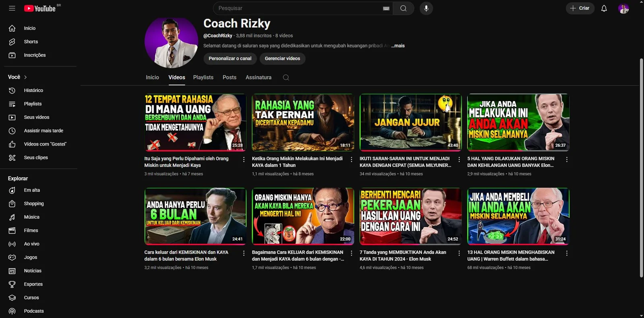The width and height of the screenshot is (644, 318).
Task: Play the 'Jangan Jujur' thumbnail
Action: pos(411,123)
